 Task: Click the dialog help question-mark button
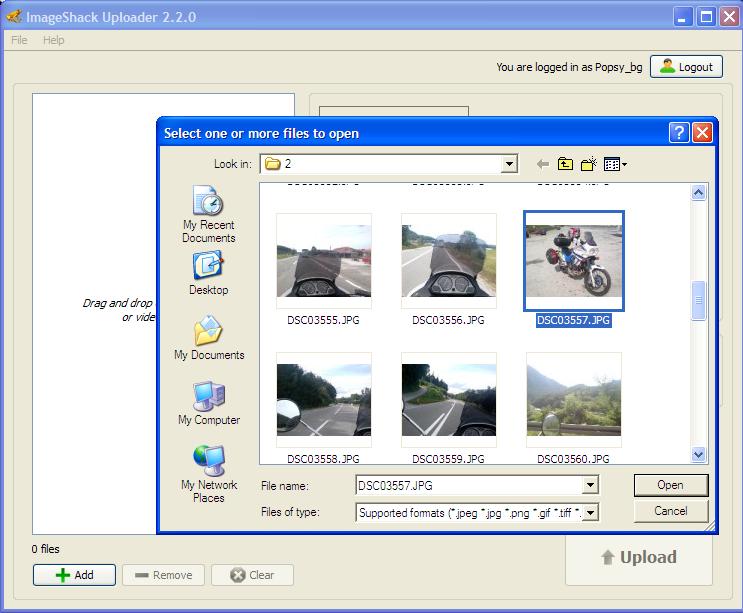pos(679,133)
